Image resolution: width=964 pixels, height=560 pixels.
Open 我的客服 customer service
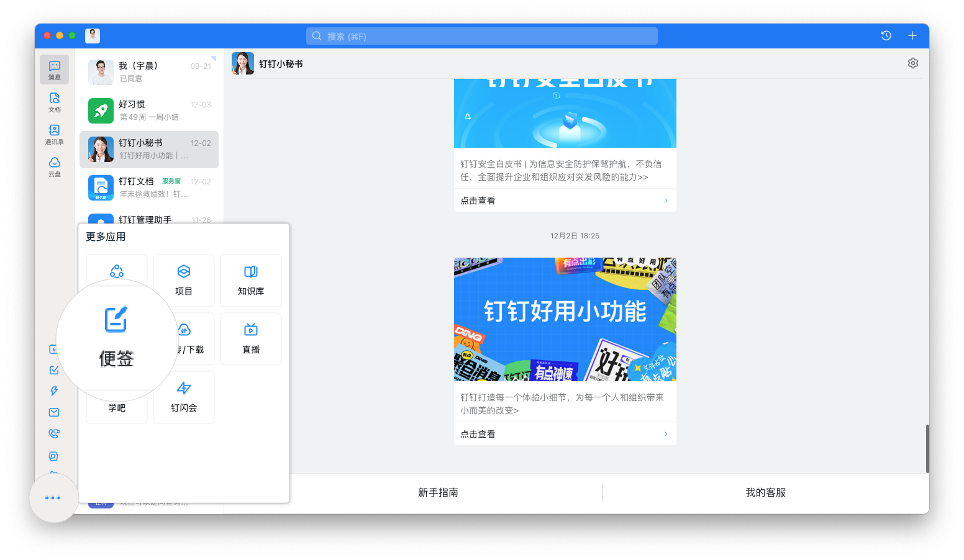tap(765, 492)
